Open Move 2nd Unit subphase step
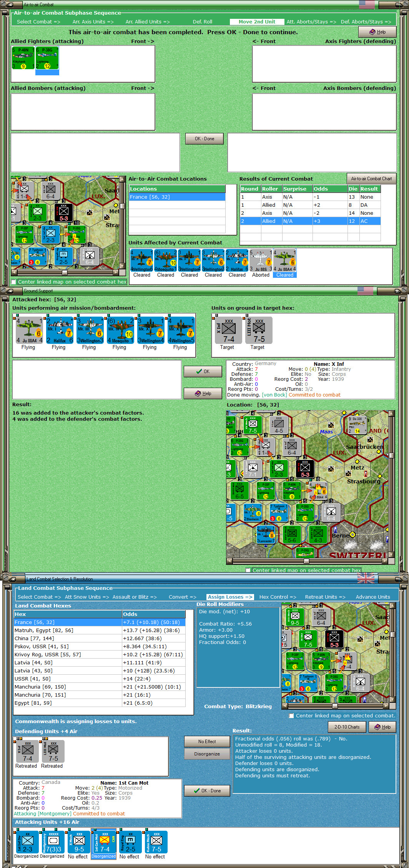The height and width of the screenshot is (868, 409). [x=257, y=22]
